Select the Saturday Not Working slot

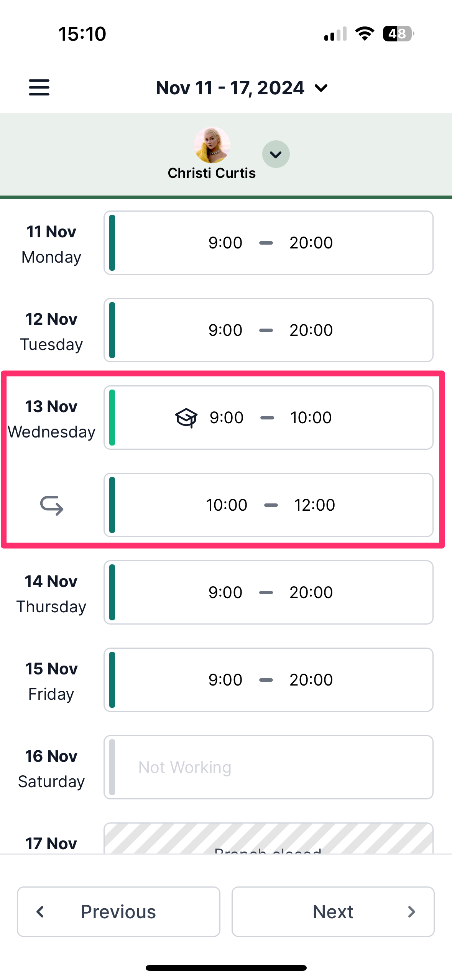pyautogui.click(x=268, y=767)
